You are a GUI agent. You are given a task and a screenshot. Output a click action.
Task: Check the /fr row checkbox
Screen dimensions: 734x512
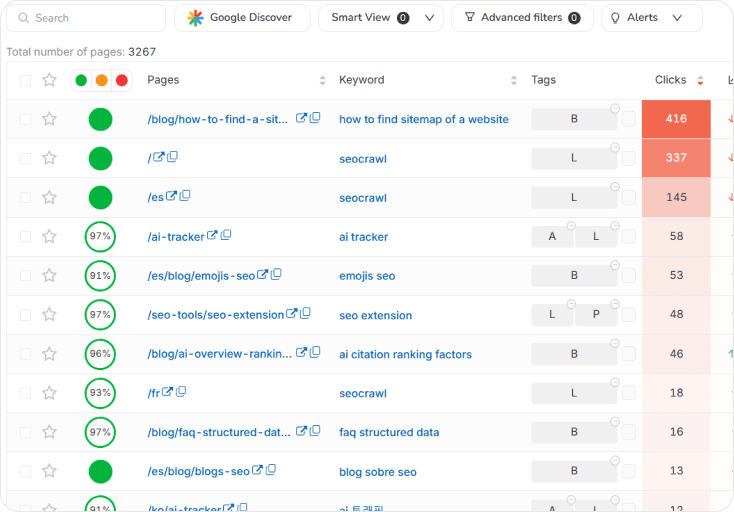tap(25, 393)
